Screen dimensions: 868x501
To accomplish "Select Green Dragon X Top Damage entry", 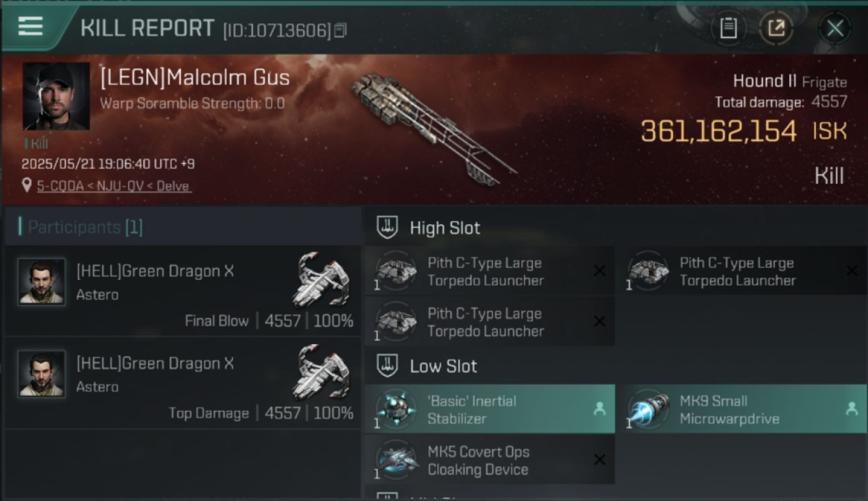I will pos(182,383).
